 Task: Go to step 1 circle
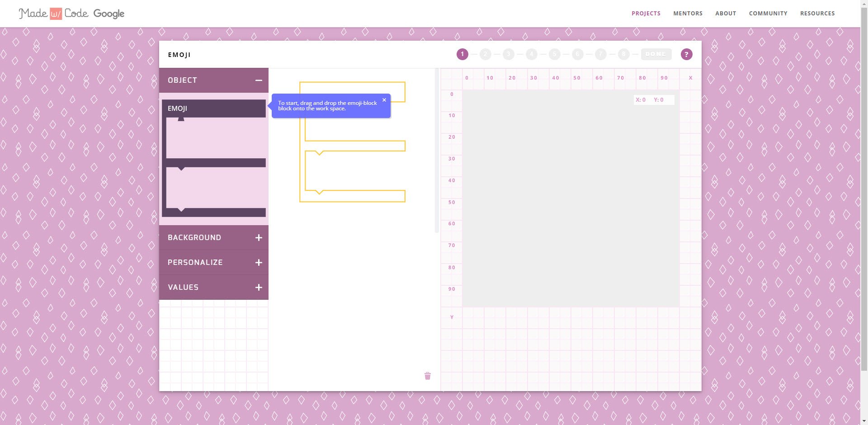(x=462, y=54)
